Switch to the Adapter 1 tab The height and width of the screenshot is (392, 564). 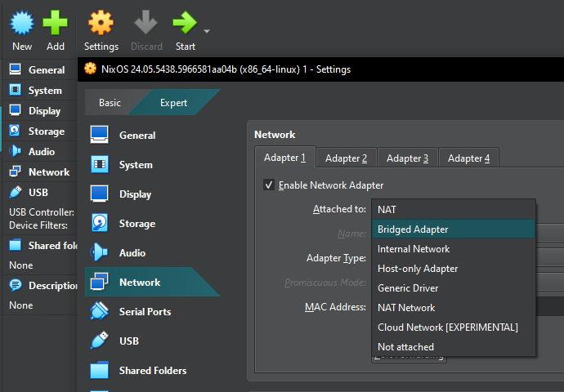click(285, 158)
